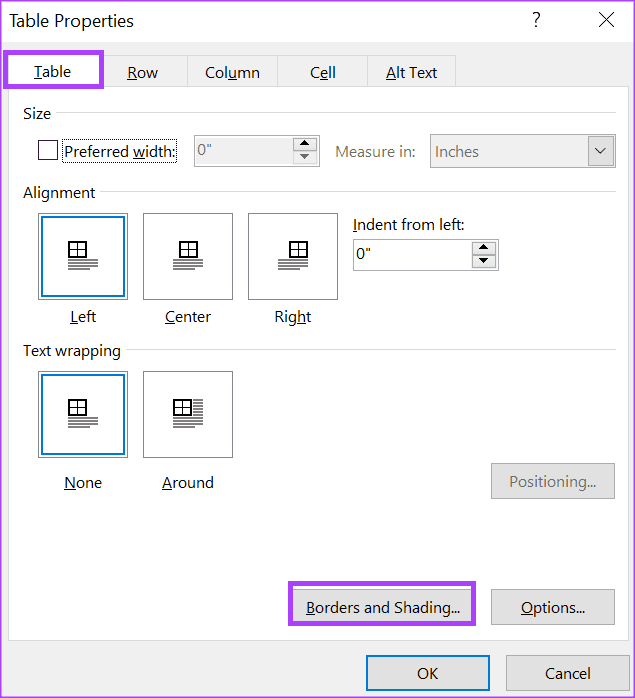Open the Alt Text tab
This screenshot has height=698, width=635.
coord(411,73)
